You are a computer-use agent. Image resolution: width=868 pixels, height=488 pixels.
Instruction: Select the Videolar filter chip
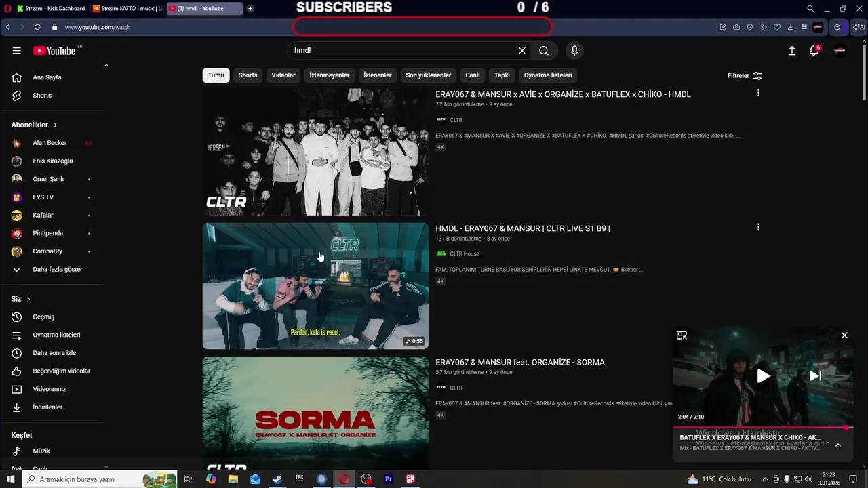tap(283, 75)
